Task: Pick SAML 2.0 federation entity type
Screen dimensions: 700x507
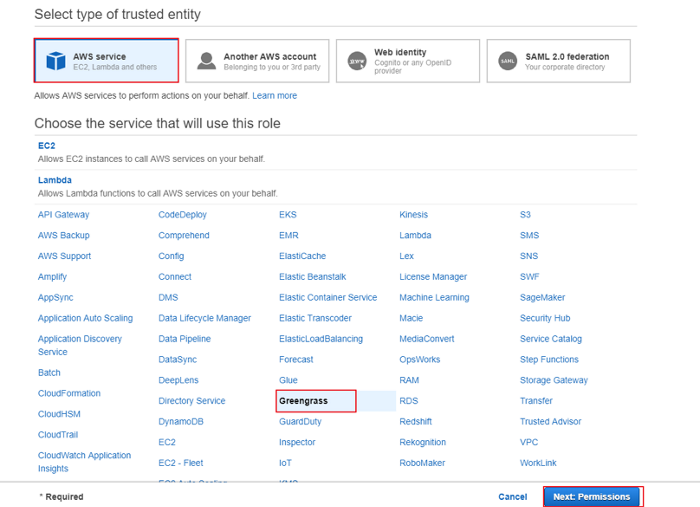Action: tap(558, 61)
